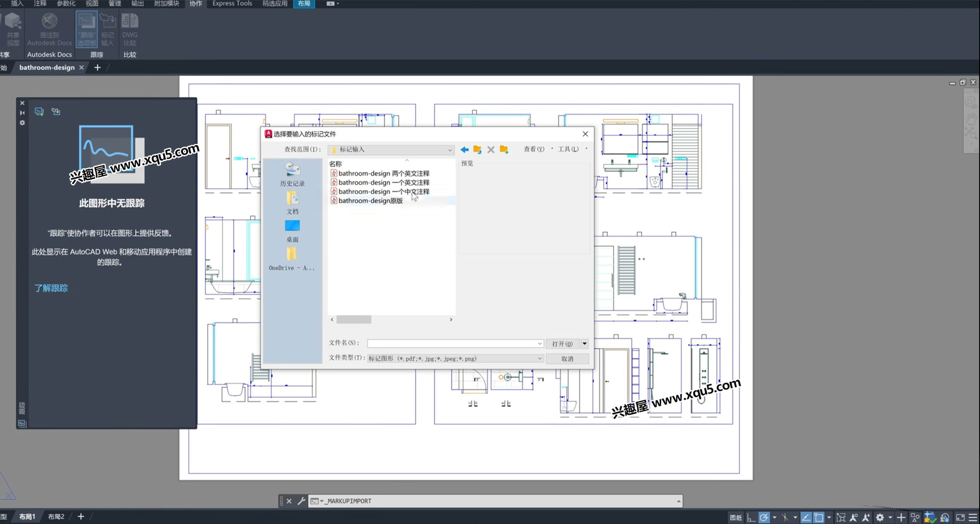This screenshot has height=524, width=980.
Task: Open the 输出 ribbon tab
Action: [x=138, y=3]
